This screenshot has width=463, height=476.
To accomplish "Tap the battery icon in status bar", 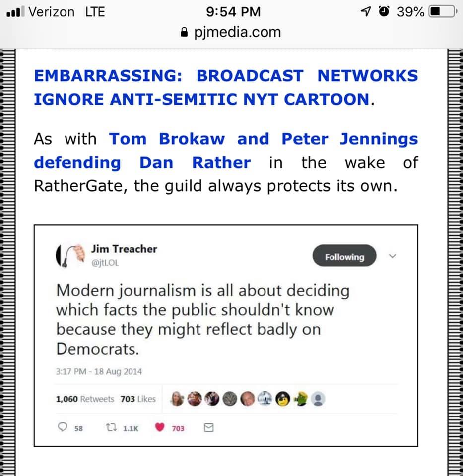I will pyautogui.click(x=443, y=12).
